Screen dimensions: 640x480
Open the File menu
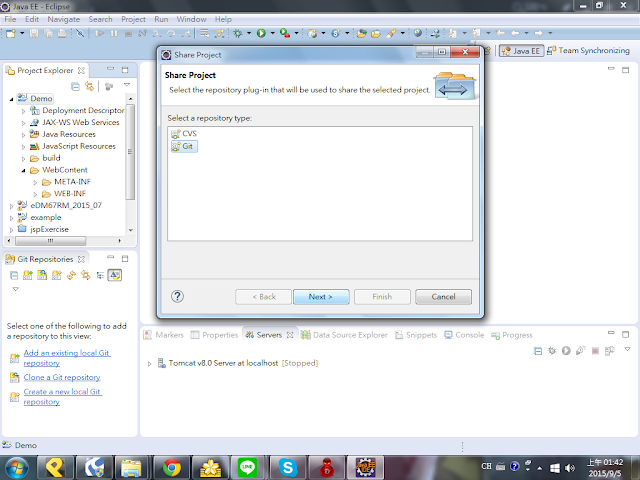point(10,19)
